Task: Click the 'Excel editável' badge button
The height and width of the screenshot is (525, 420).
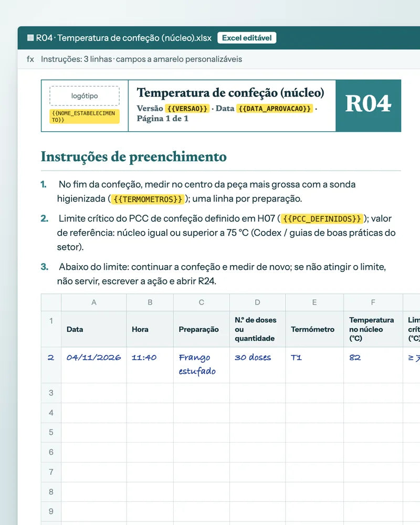Action: (247, 38)
